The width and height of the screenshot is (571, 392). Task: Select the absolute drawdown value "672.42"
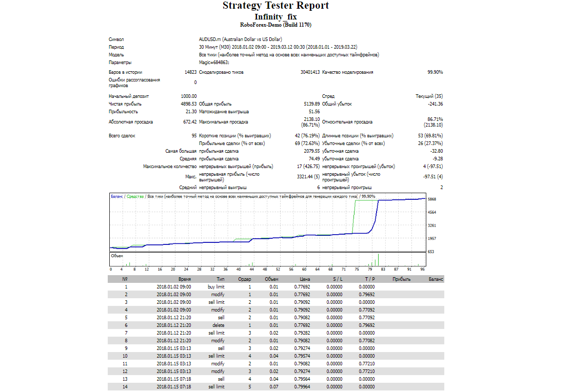190,122
